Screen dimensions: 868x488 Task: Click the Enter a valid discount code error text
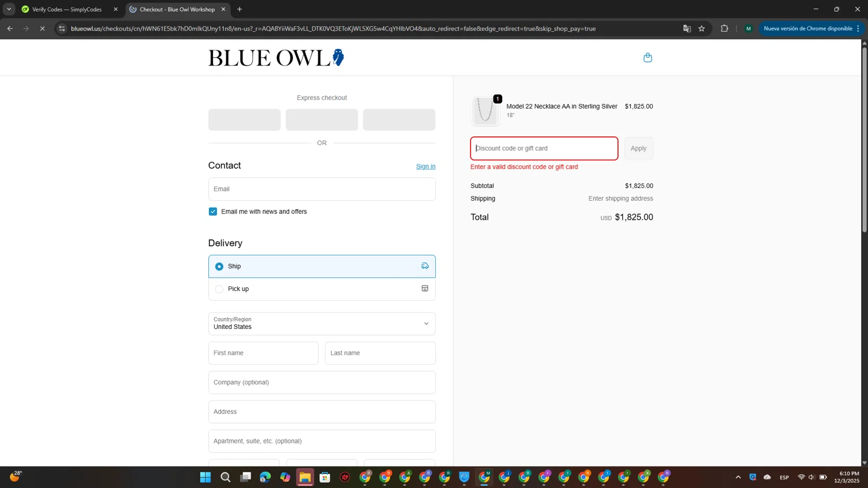524,167
